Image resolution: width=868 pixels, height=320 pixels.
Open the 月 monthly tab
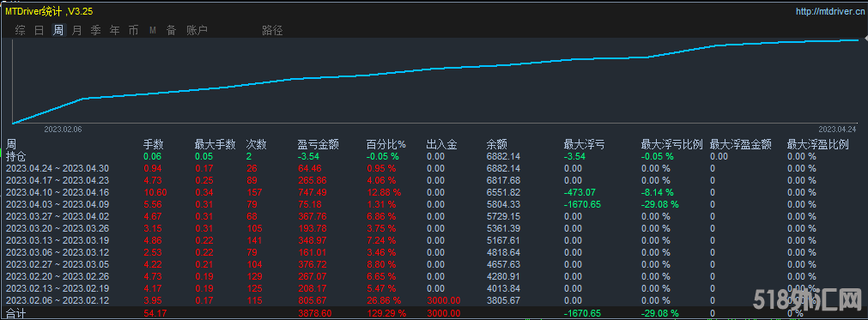77,30
